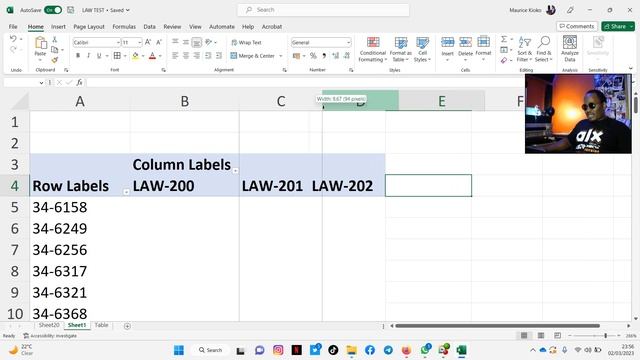Viewport: 640px width, 360px height.
Task: Align text to the left
Action: pyautogui.click(x=175, y=56)
